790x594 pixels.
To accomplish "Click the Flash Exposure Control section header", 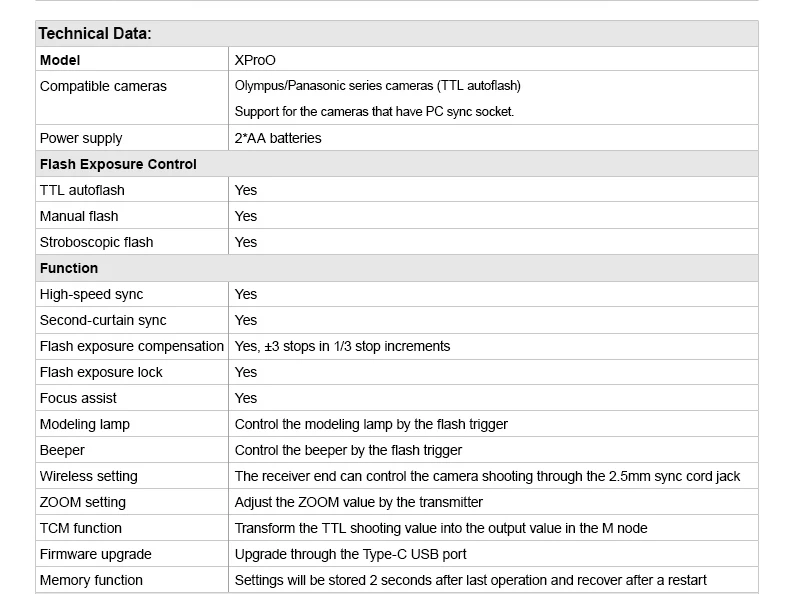I will click(x=118, y=164).
